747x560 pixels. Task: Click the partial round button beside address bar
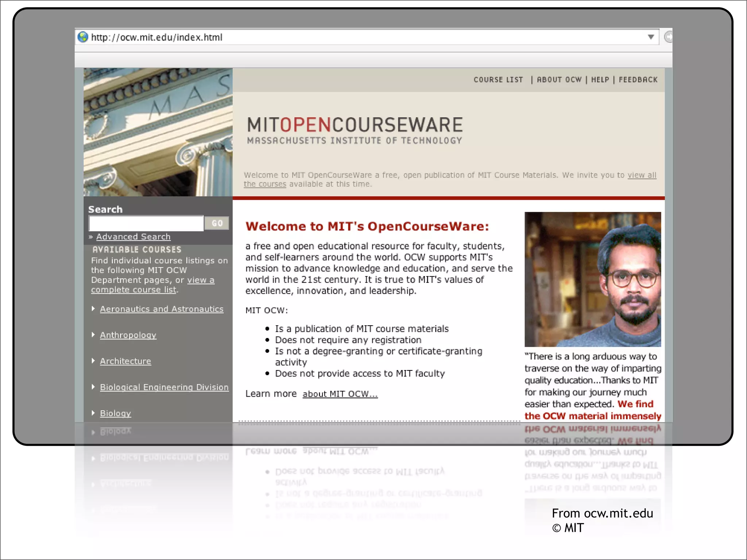tap(668, 37)
